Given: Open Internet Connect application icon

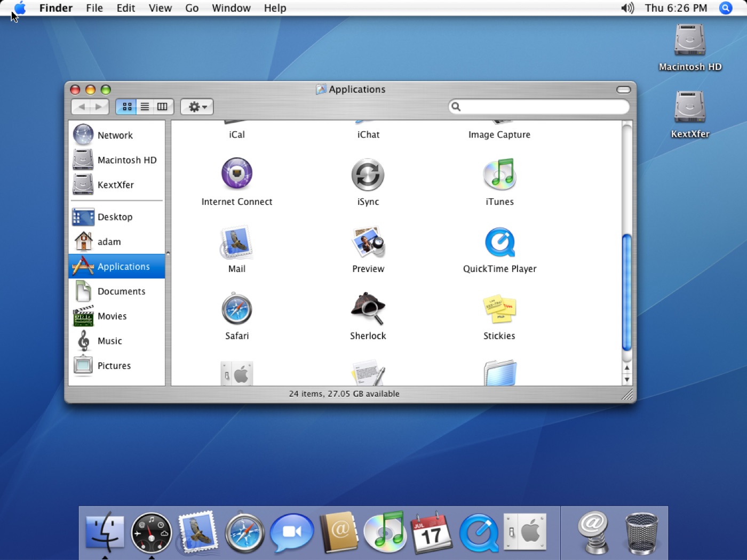Looking at the screenshot, I should pos(237,174).
